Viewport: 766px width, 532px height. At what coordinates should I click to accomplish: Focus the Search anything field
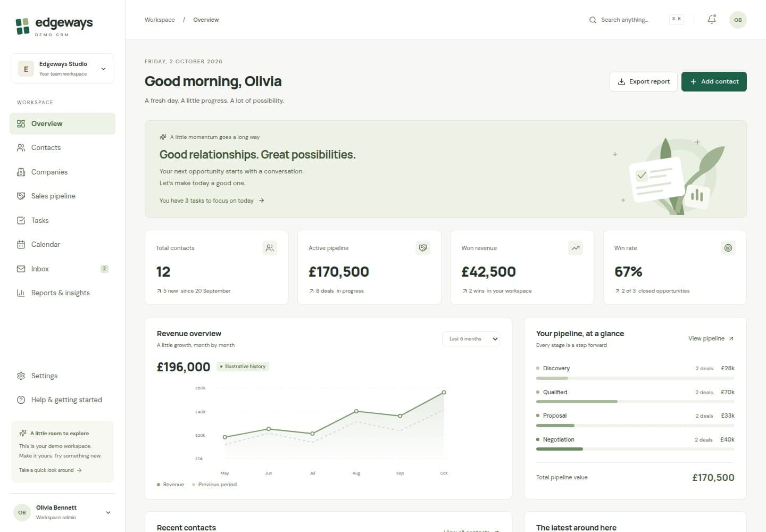click(x=636, y=20)
